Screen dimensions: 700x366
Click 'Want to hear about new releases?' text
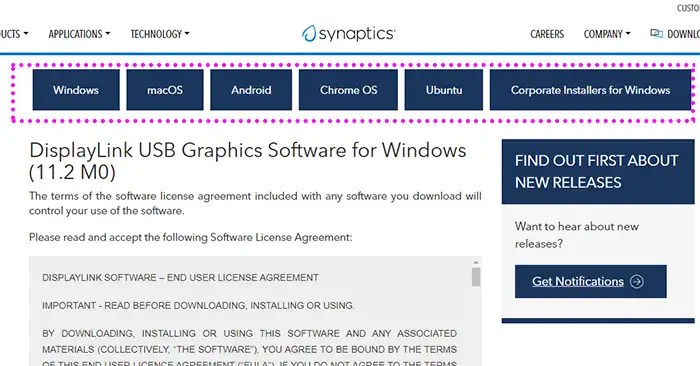pyautogui.click(x=577, y=235)
